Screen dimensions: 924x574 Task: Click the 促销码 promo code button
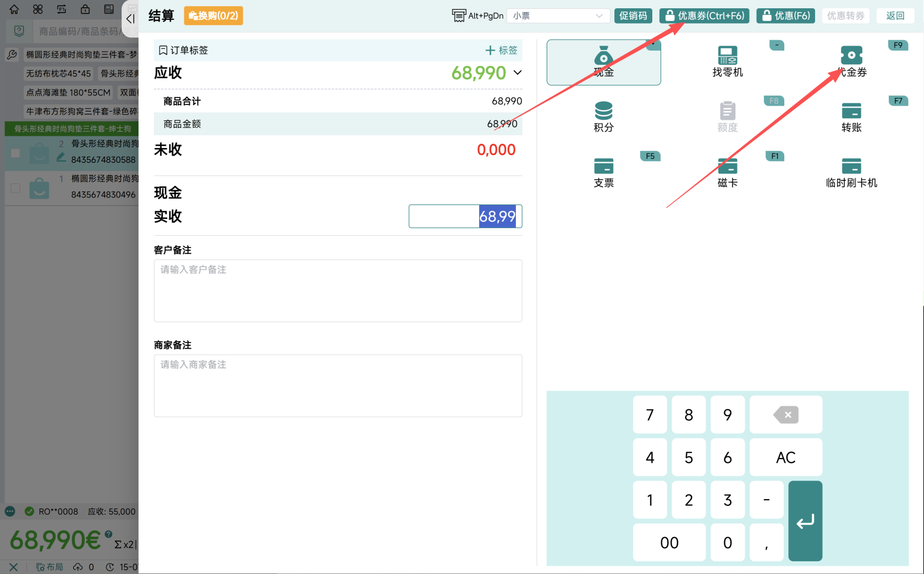point(633,16)
